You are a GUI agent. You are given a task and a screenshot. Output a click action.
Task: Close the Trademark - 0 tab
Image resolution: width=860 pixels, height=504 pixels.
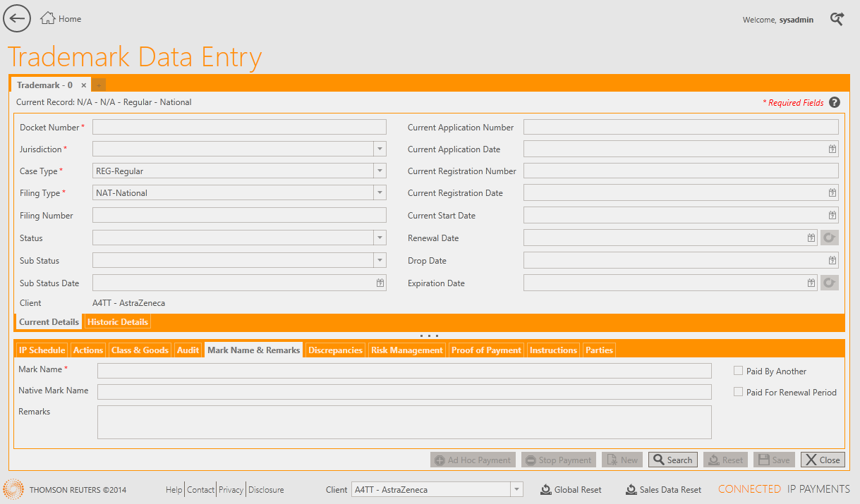click(83, 85)
